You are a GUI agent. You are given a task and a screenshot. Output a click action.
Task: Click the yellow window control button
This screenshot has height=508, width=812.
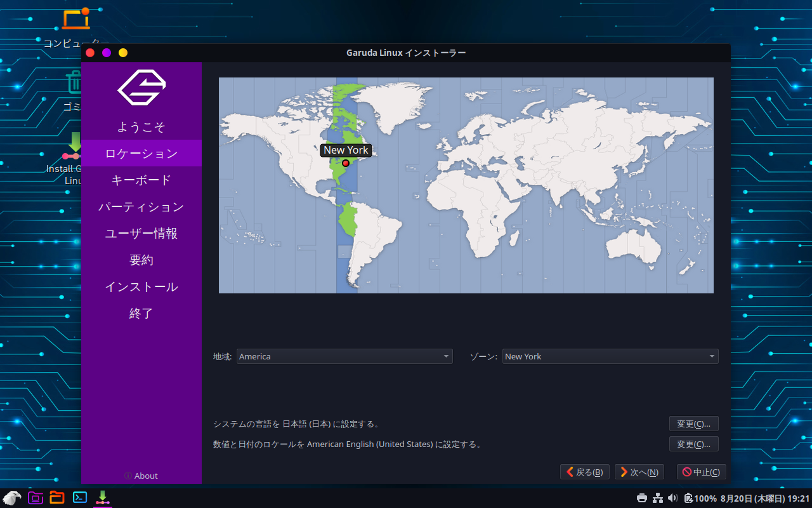[x=123, y=53]
